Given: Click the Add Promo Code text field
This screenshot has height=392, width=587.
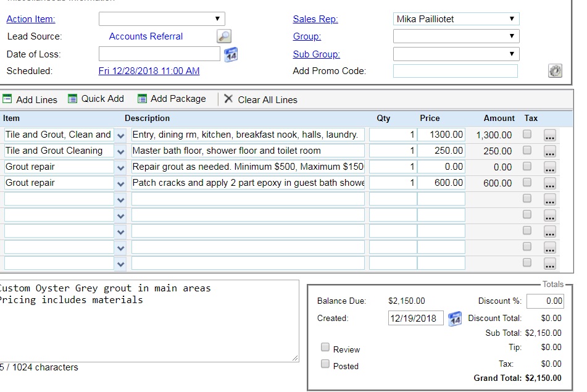Looking at the screenshot, I should tap(456, 71).
